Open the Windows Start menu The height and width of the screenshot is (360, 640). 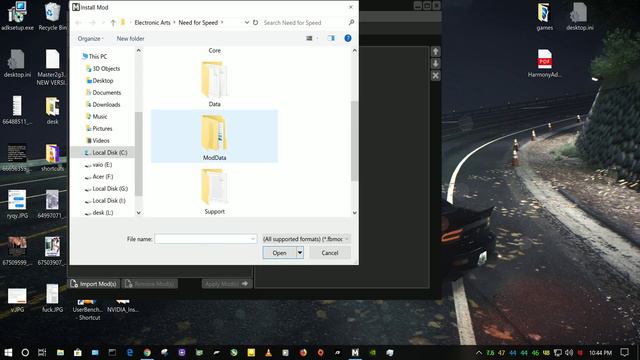pos(8,352)
